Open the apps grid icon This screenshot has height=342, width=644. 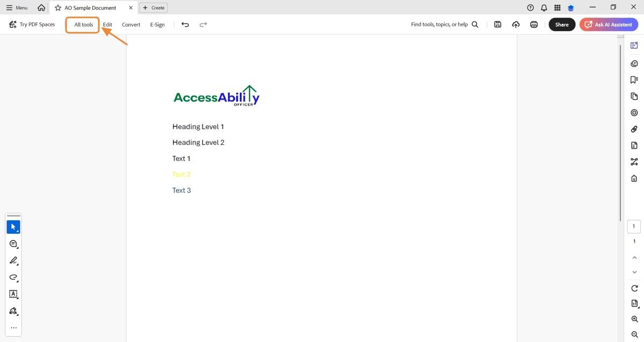tap(558, 8)
